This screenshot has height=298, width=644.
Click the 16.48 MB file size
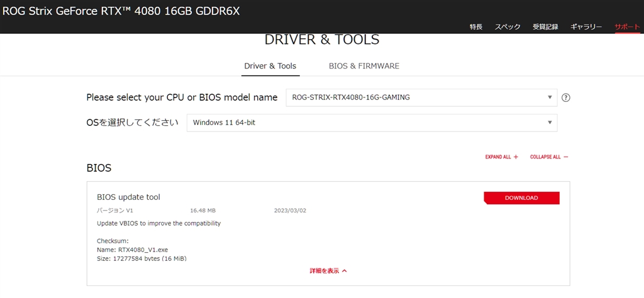coord(203,211)
